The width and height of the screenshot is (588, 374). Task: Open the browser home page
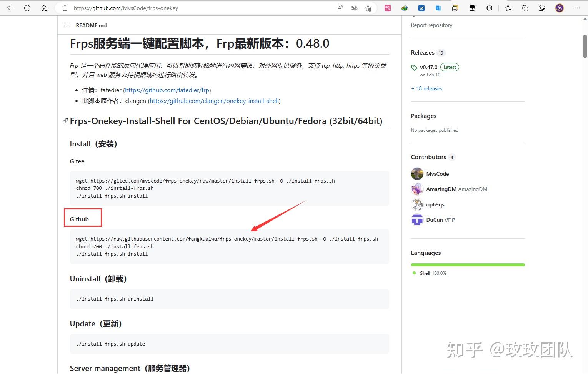[x=44, y=8]
